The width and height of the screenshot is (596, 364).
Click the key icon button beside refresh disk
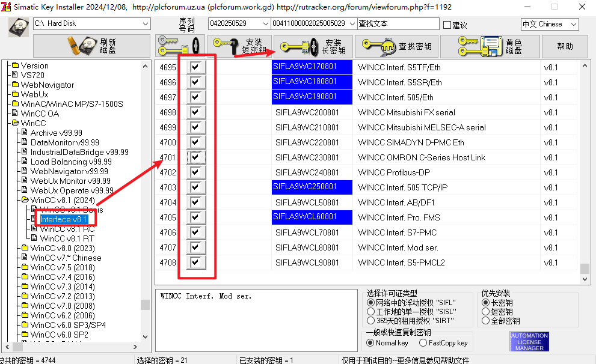tap(180, 46)
